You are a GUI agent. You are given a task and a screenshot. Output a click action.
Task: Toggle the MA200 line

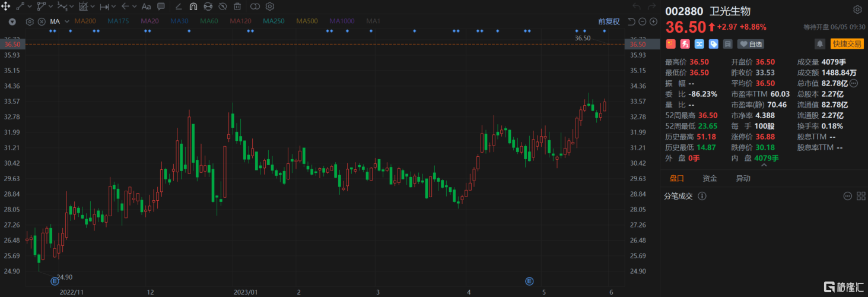coord(85,21)
